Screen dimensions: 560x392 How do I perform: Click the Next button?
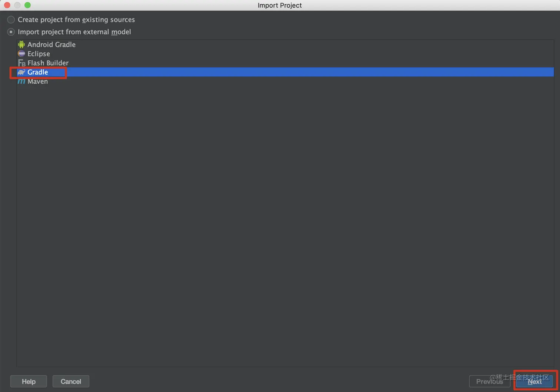pos(534,381)
